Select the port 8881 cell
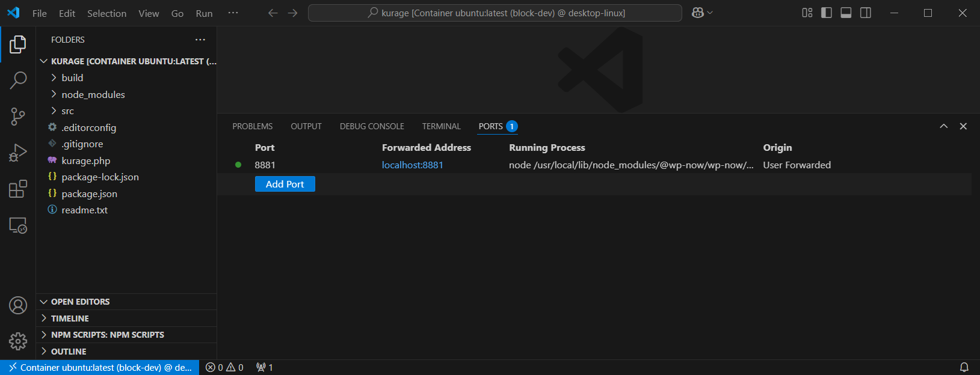The height and width of the screenshot is (375, 980). 265,165
